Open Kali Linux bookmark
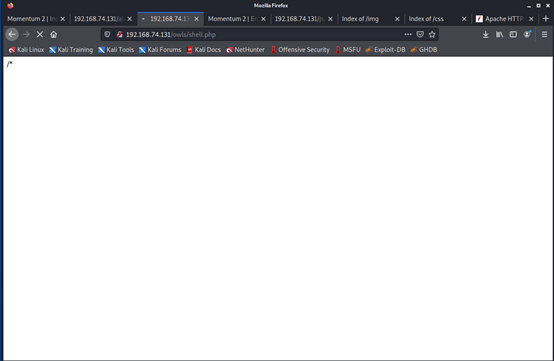The image size is (554, 361). [26, 50]
